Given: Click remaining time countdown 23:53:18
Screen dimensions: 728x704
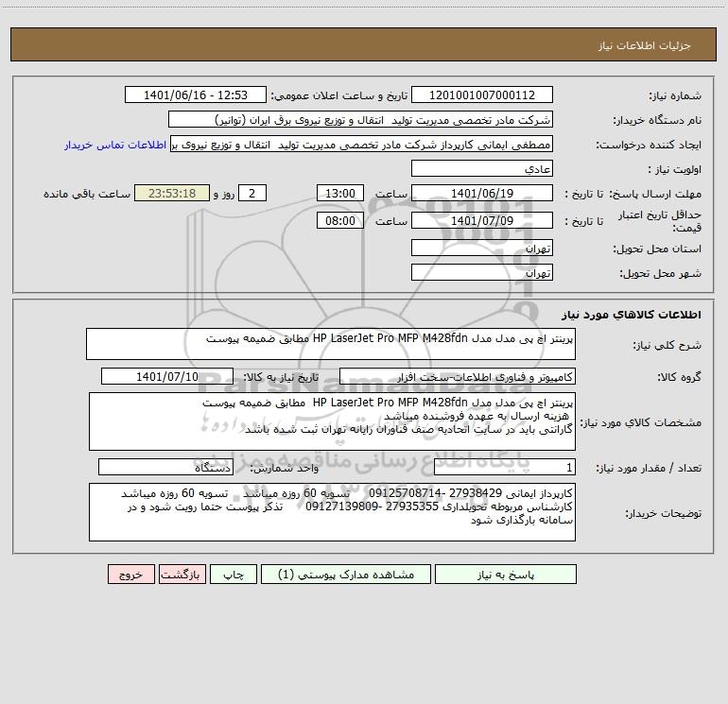Looking at the screenshot, I should click(172, 193).
